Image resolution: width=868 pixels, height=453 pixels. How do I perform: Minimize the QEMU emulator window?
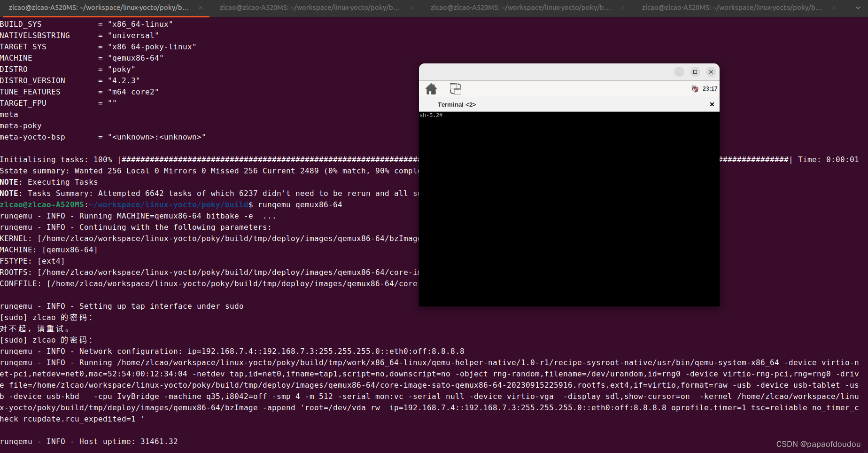point(679,72)
